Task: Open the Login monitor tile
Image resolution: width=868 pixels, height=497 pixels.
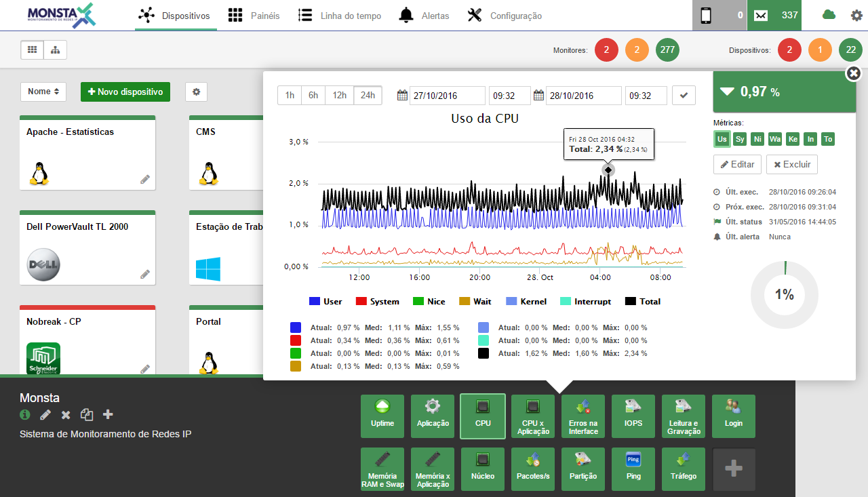Action: coord(734,416)
